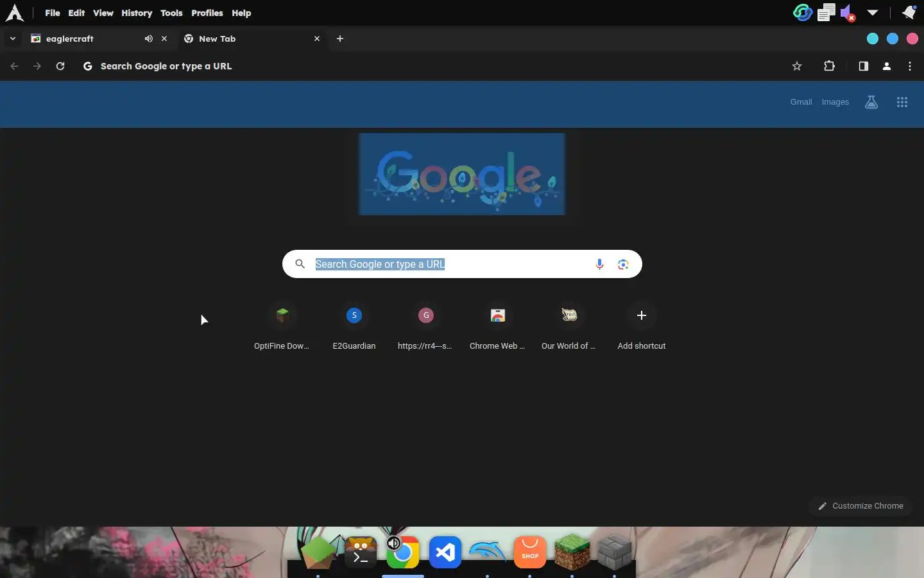Open the Extensions puzzle icon
The height and width of the screenshot is (578, 924).
tap(829, 66)
